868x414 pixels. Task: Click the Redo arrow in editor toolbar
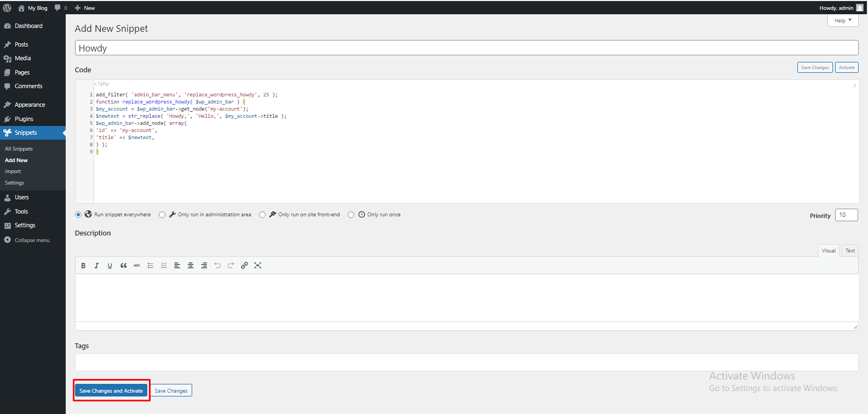pos(231,266)
